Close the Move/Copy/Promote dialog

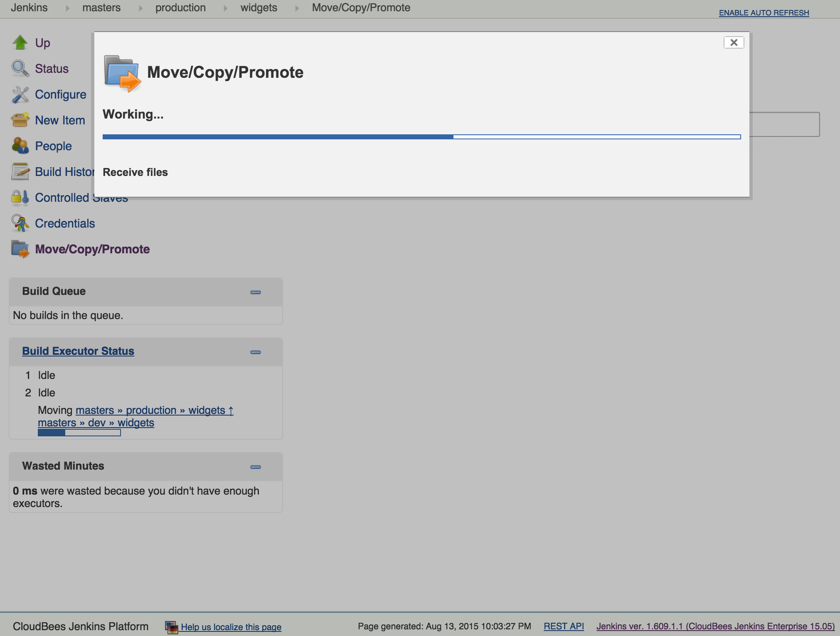(x=734, y=42)
